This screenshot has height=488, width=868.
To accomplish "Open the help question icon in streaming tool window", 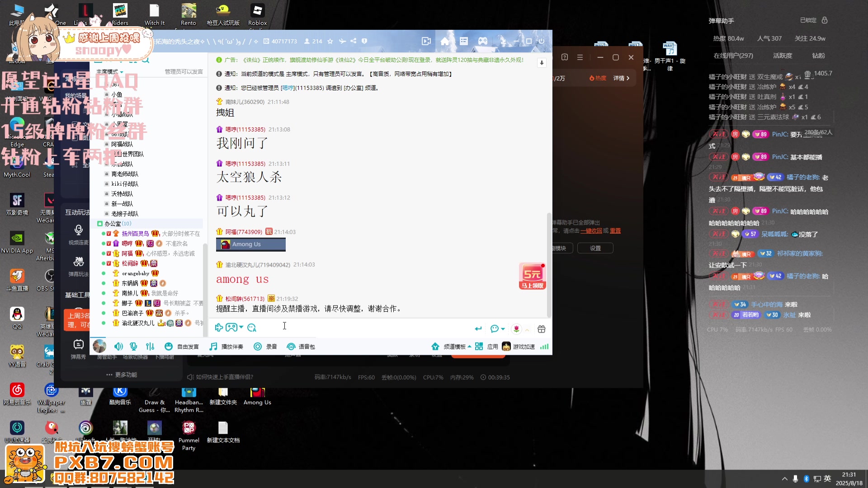I will click(x=565, y=57).
